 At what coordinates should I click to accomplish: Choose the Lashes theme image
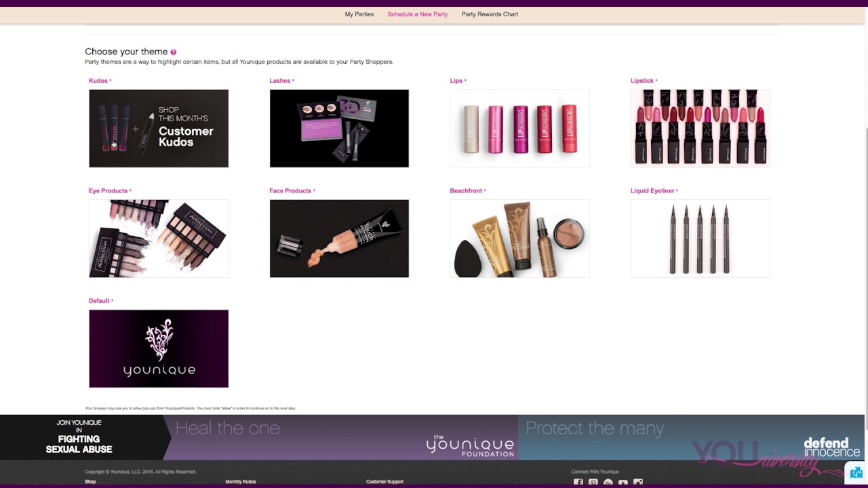[339, 128]
